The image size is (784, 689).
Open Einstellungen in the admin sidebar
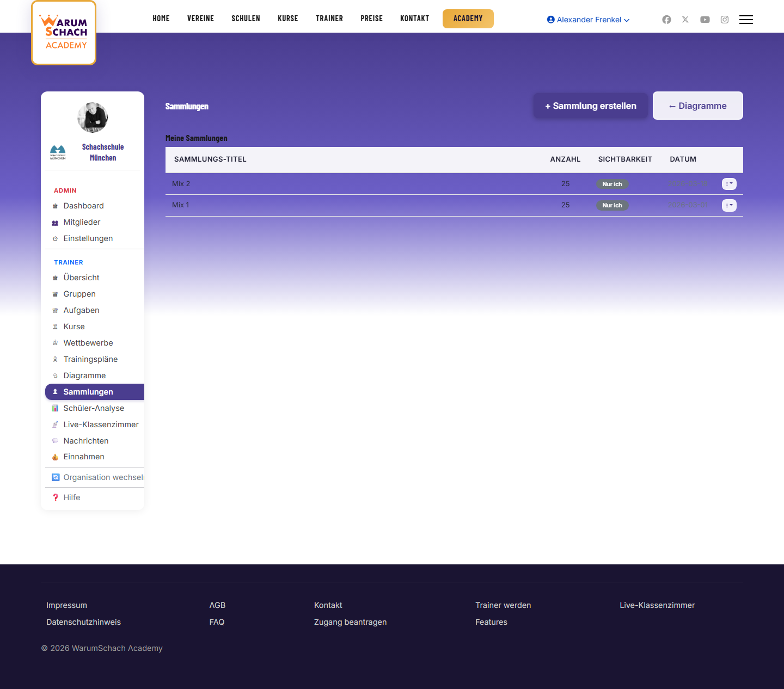pos(88,238)
